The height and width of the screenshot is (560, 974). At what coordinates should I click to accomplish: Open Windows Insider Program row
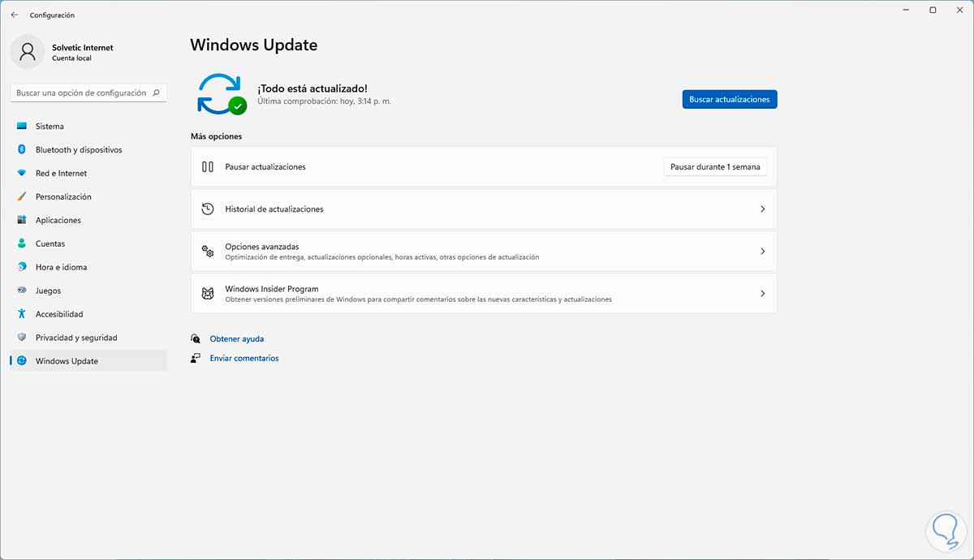[x=484, y=294]
